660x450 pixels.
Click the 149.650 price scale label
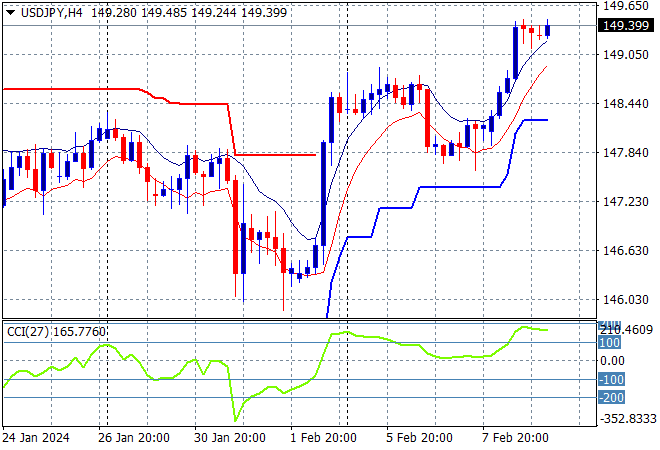pos(626,6)
